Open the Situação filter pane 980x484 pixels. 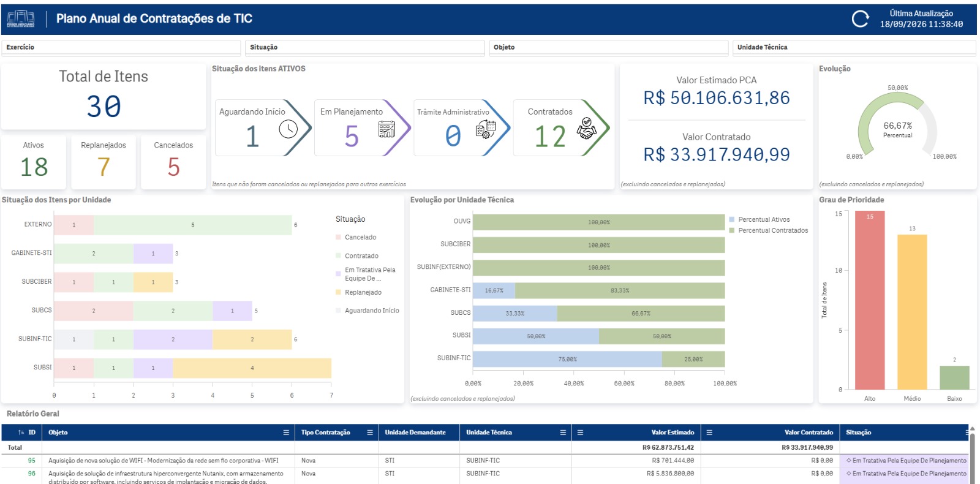(365, 47)
